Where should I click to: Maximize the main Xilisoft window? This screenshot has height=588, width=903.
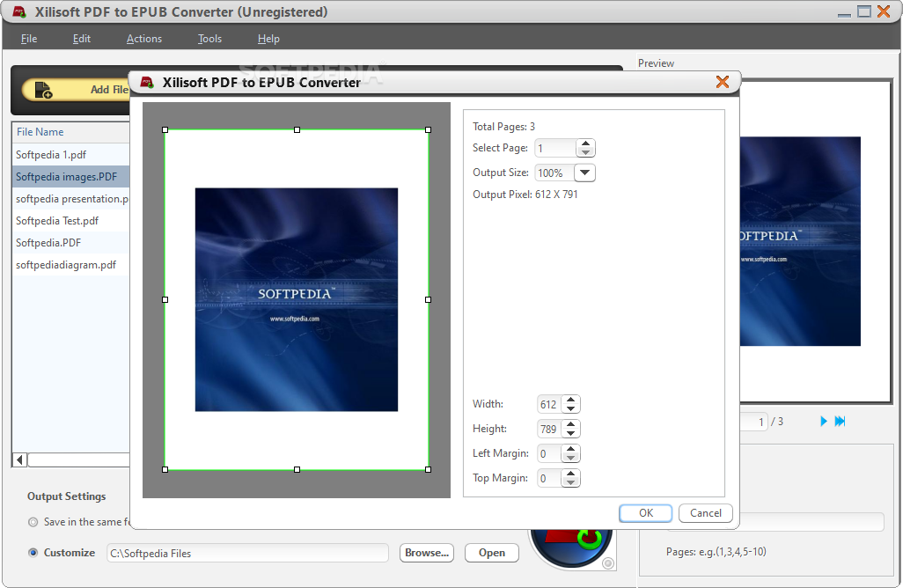[864, 11]
